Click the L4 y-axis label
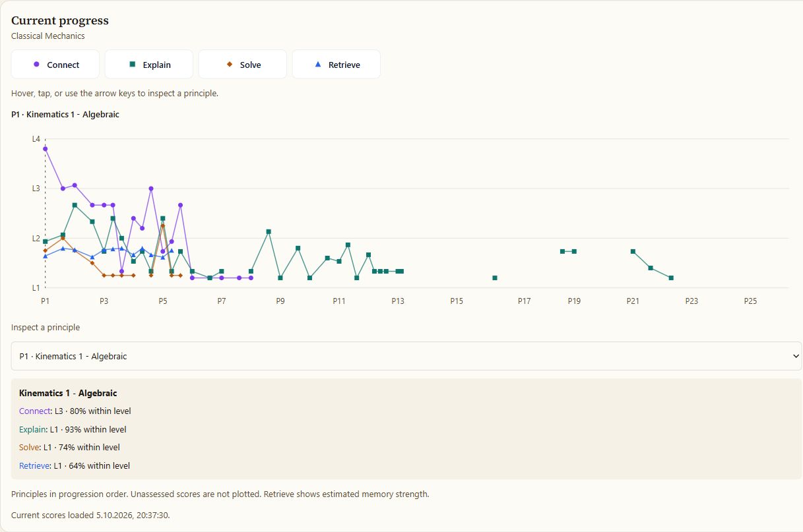This screenshot has height=532, width=803. [x=36, y=139]
